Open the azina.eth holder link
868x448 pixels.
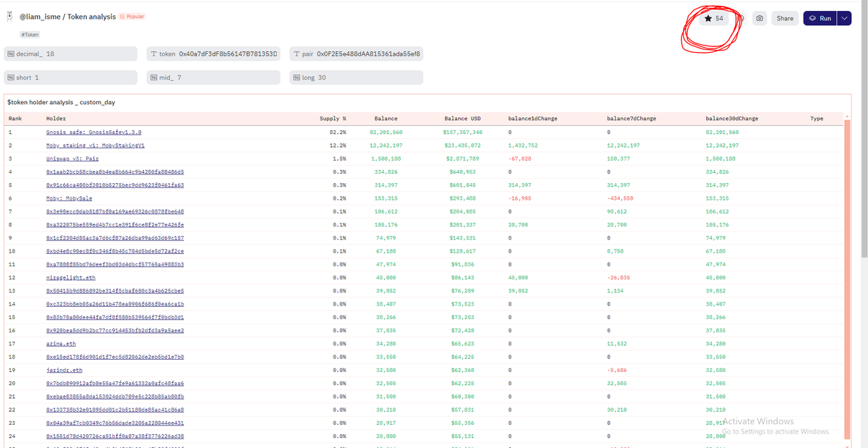60,343
